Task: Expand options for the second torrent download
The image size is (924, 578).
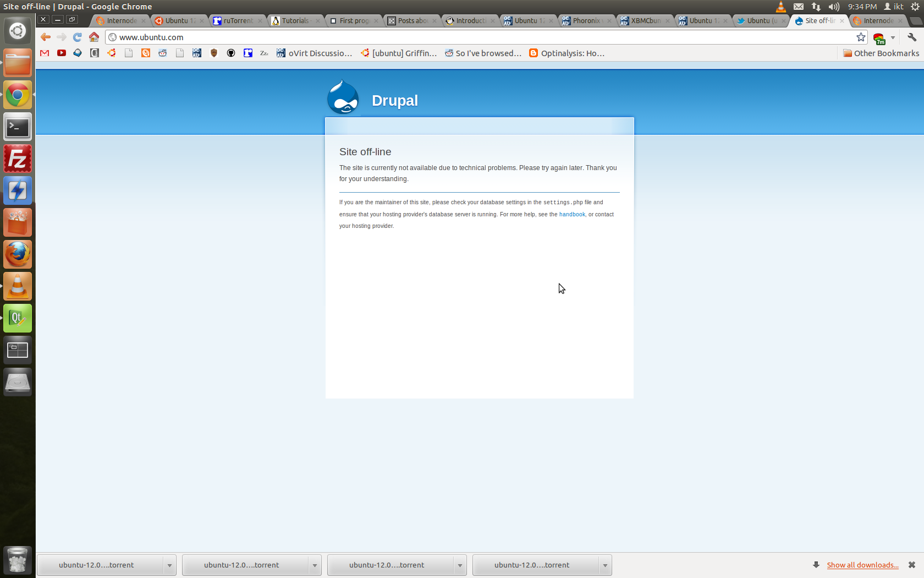Action: 315,565
